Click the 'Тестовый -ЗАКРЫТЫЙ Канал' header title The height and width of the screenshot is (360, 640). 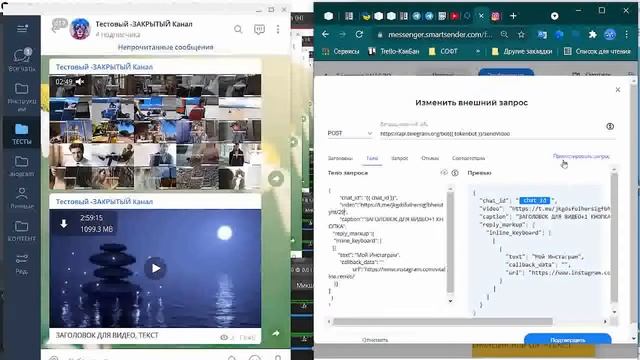(x=144, y=24)
